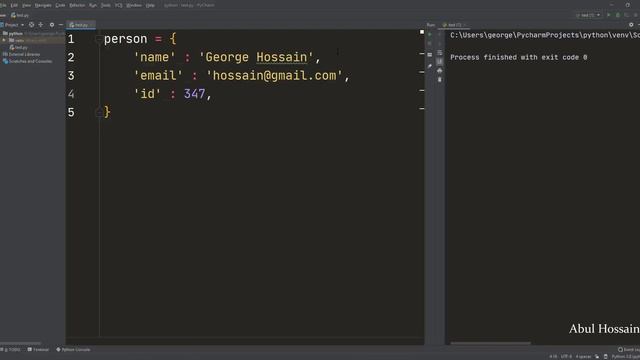Screen dimensions: 640x360
Task: Open the Window menu
Action: point(134,5)
